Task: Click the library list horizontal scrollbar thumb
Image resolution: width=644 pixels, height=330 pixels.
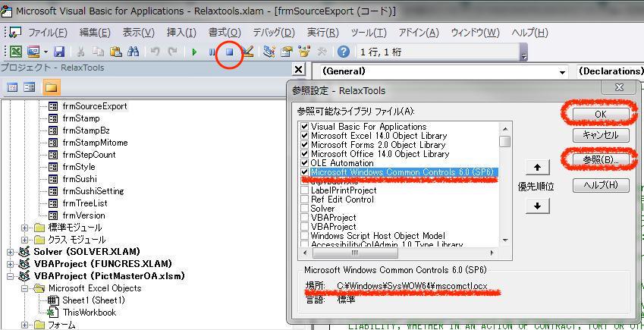Action: point(356,253)
